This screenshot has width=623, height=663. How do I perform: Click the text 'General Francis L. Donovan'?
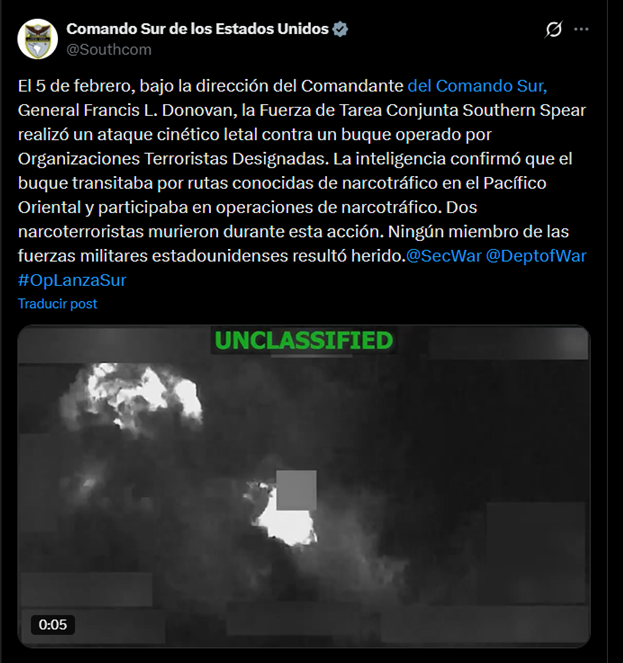point(125,110)
